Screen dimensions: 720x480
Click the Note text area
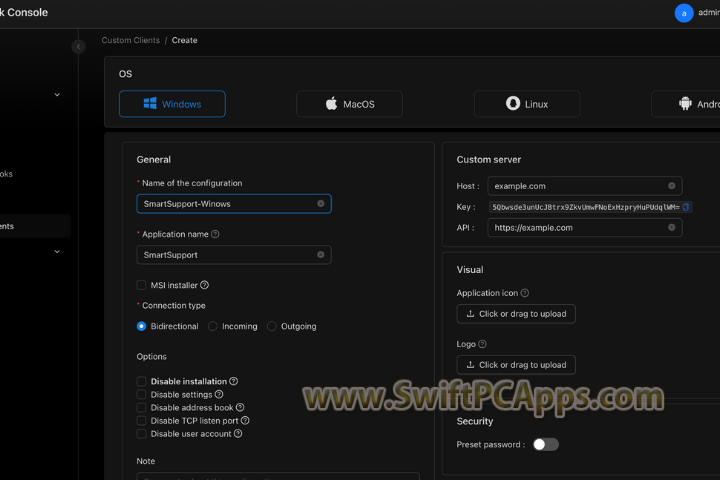tap(278, 476)
